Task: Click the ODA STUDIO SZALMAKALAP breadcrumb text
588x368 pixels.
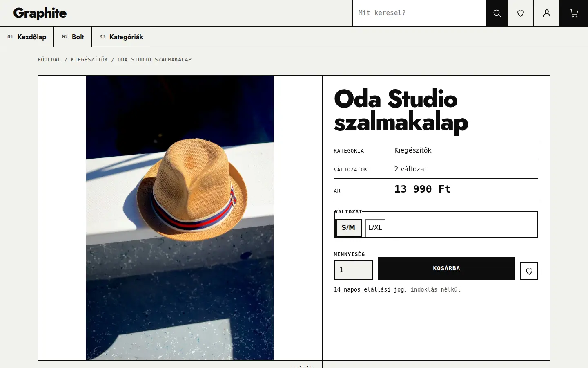Action: point(155,60)
